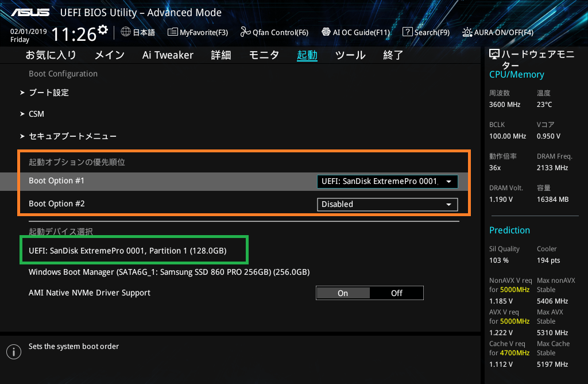
Task: Switch to the メイン tab
Action: (110, 55)
